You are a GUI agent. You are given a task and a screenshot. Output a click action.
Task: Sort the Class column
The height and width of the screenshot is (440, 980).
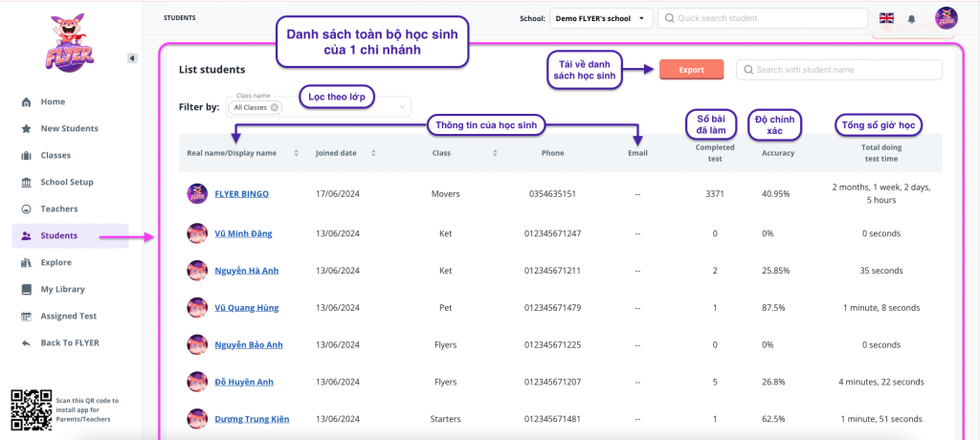pyautogui.click(x=495, y=153)
